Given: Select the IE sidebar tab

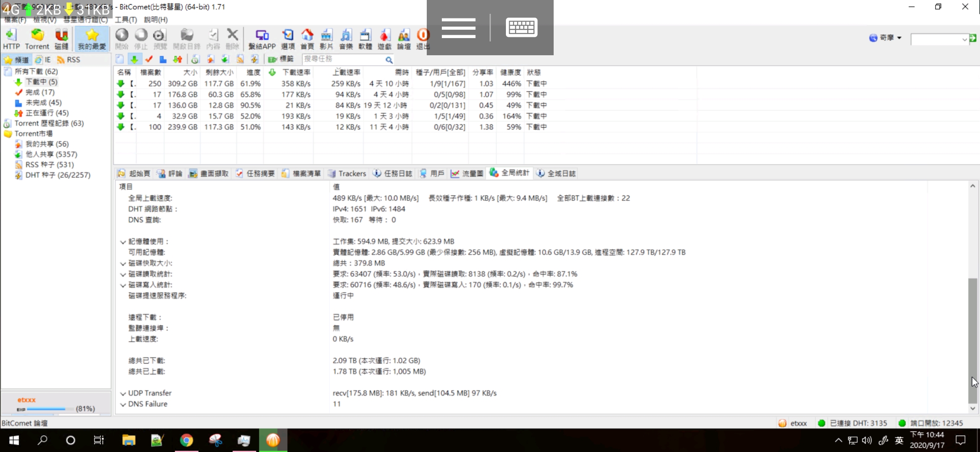Looking at the screenshot, I should click(43, 60).
